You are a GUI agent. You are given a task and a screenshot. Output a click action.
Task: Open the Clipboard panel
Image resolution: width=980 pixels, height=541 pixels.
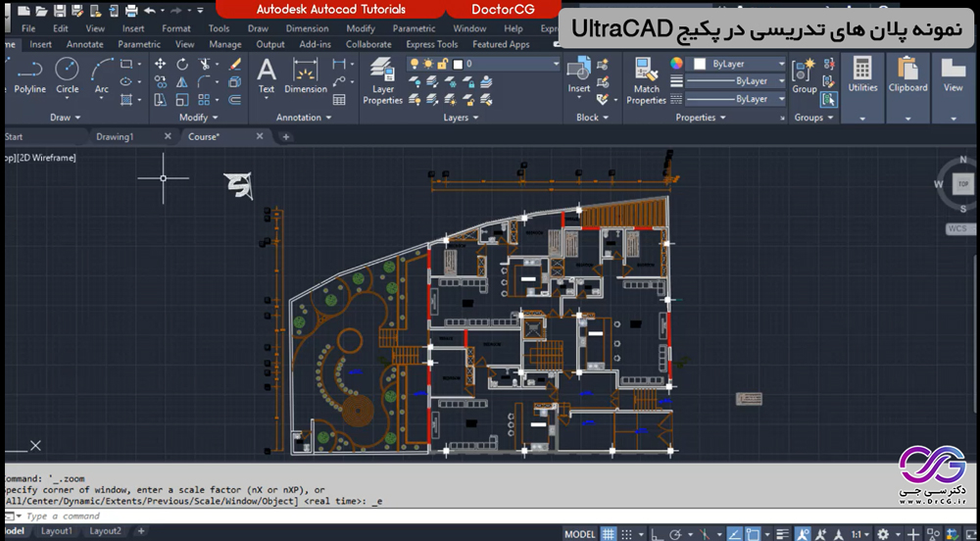pyautogui.click(x=908, y=87)
